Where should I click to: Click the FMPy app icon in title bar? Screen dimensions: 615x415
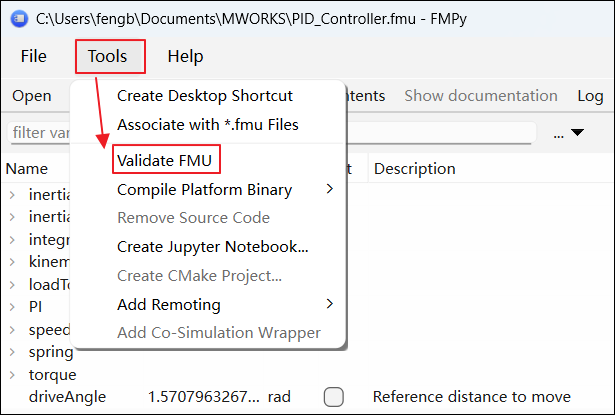pyautogui.click(x=18, y=18)
